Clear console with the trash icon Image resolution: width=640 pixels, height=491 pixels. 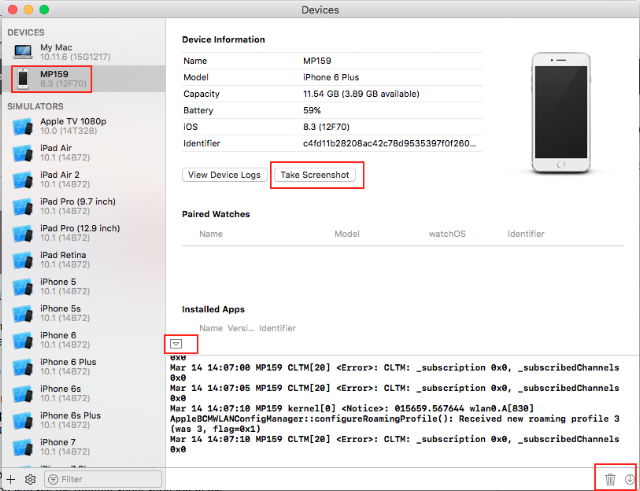(x=610, y=479)
